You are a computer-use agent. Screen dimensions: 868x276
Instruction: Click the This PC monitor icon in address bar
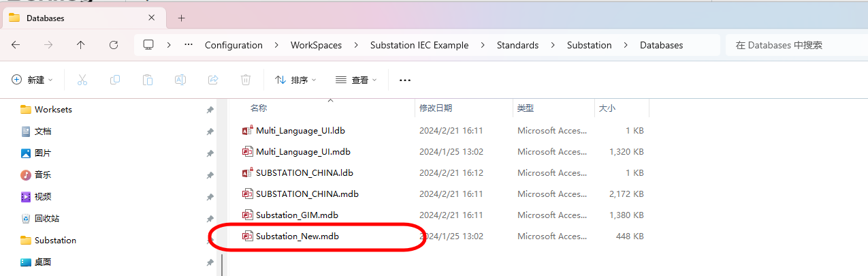pyautogui.click(x=148, y=45)
